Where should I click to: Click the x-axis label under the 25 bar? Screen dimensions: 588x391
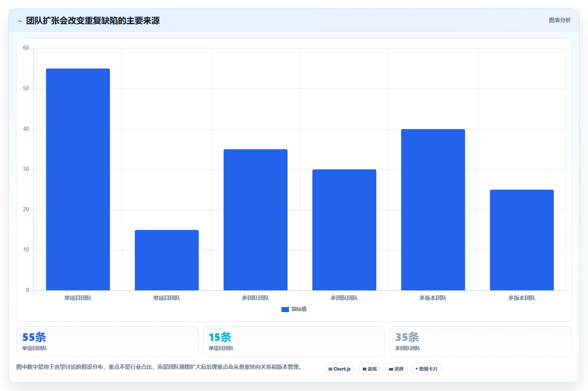[522, 298]
